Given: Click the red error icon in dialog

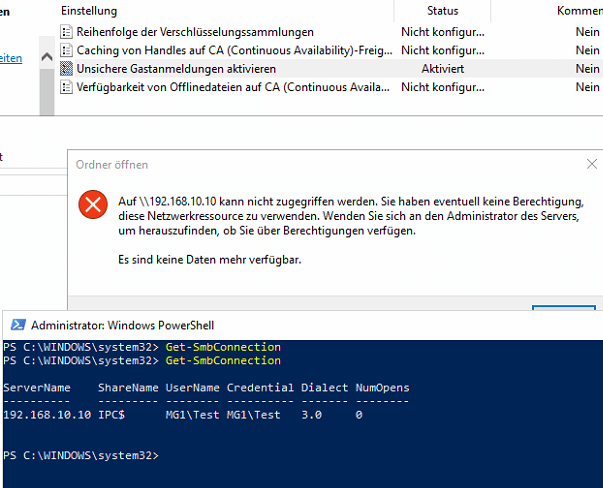Looking at the screenshot, I should tap(93, 205).
